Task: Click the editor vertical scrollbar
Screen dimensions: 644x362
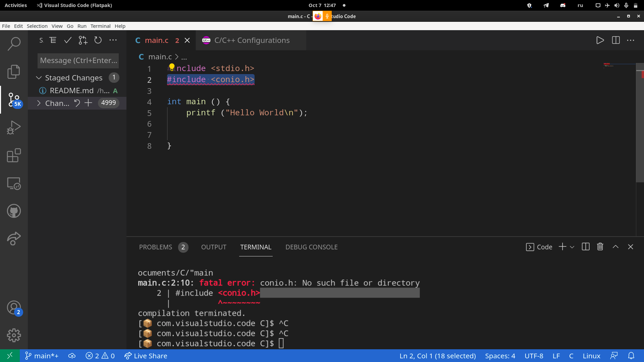Action: (640, 123)
